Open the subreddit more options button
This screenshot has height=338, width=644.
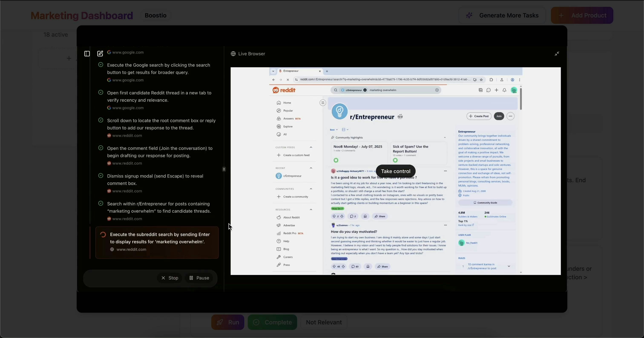[510, 116]
